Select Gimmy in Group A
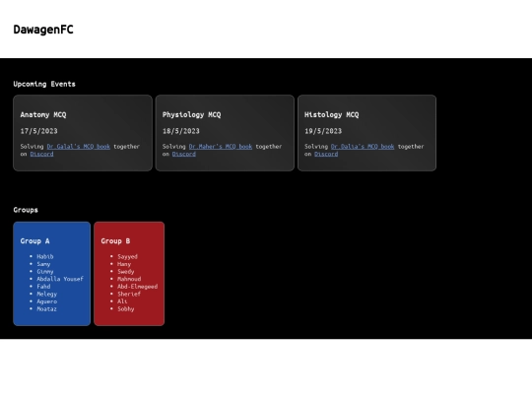Viewport: 532px width, 399px height. (45, 272)
